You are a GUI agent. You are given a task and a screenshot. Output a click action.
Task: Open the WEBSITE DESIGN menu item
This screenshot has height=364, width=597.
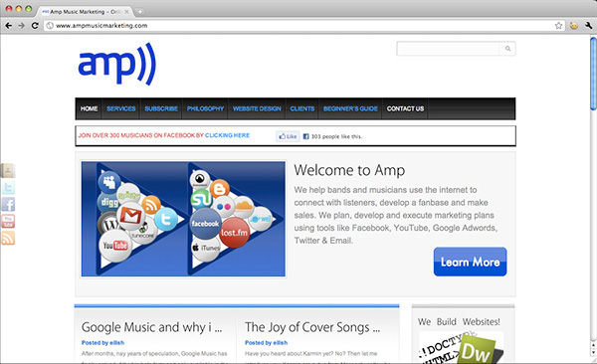pyautogui.click(x=257, y=108)
